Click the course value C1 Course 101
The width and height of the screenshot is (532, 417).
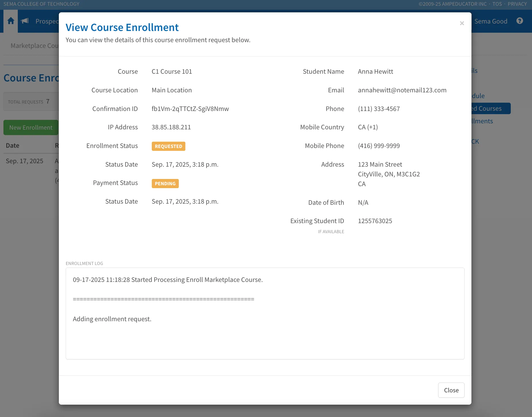coord(172,71)
